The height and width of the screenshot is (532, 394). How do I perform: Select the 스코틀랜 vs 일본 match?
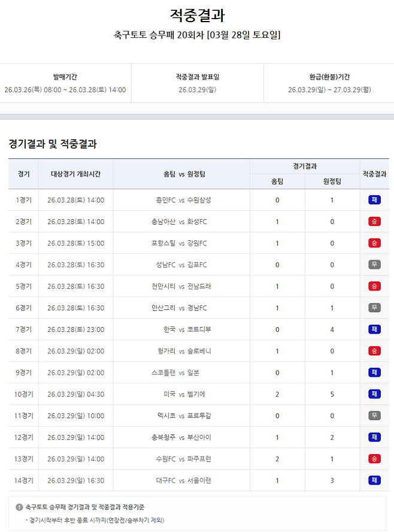coord(181,373)
